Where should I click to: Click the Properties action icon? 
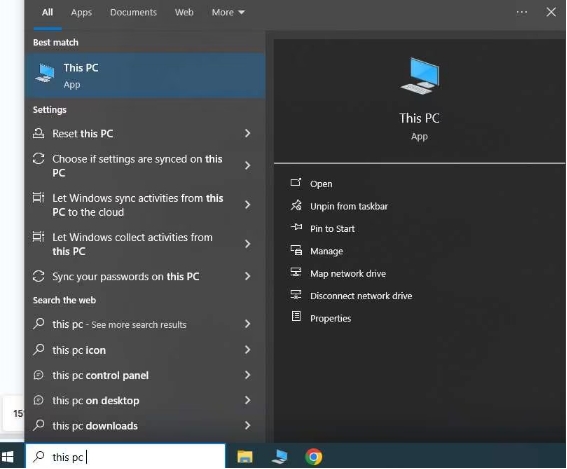(x=296, y=316)
